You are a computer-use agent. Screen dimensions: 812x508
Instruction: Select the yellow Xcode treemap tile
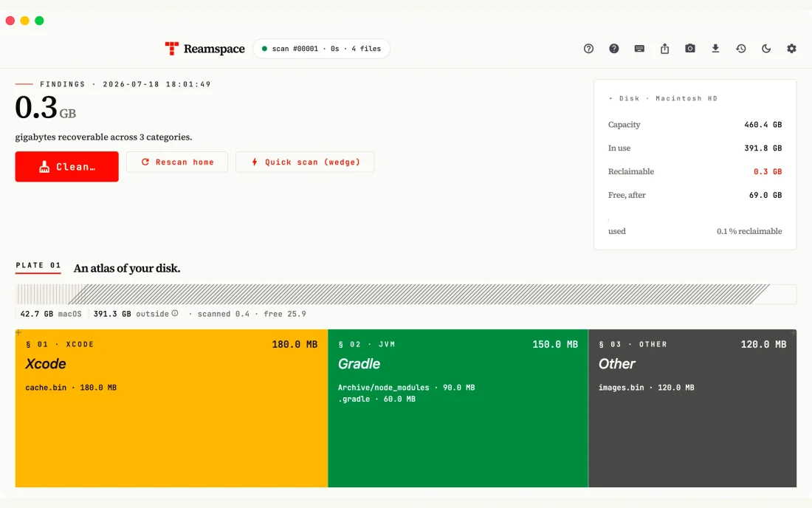click(171, 408)
